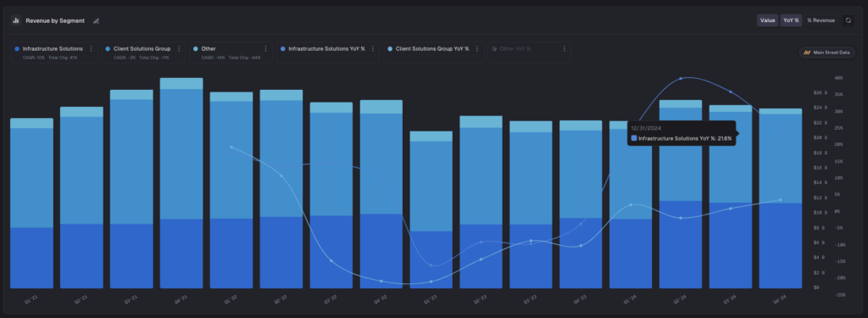The width and height of the screenshot is (868, 318).
Task: Open Infrastructure Solutions YoY % options menu
Action: pos(373,48)
